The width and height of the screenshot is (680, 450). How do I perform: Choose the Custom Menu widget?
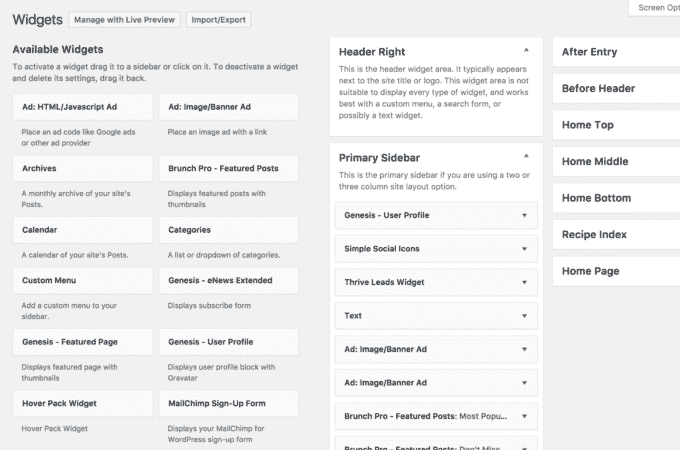tap(82, 280)
